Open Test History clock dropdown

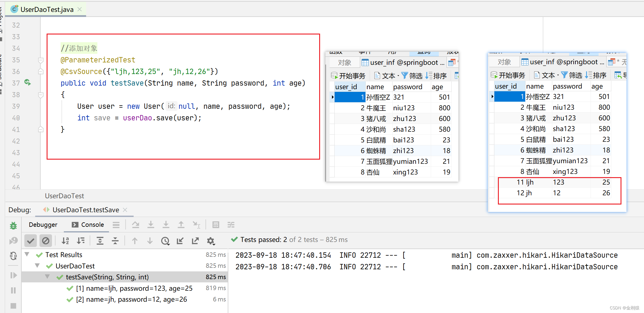(x=165, y=241)
